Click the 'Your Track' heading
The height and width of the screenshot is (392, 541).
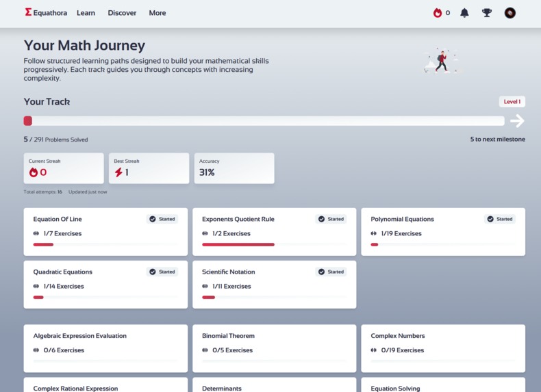click(47, 102)
